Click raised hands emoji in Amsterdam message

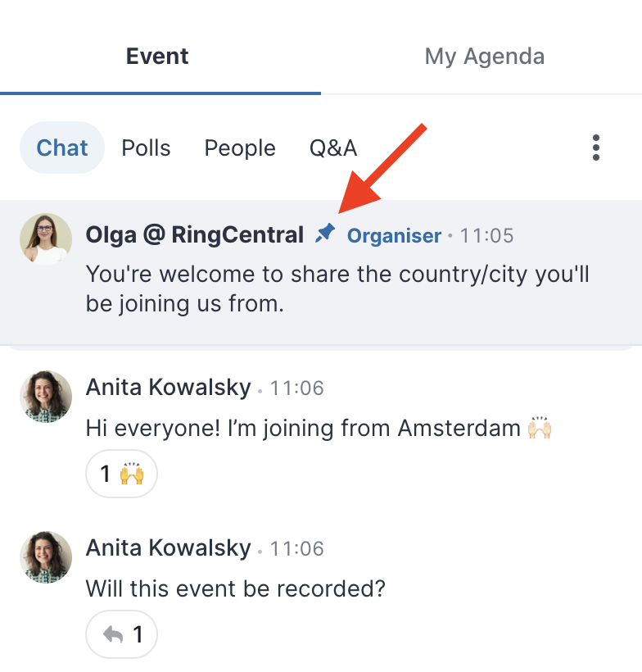tap(539, 427)
